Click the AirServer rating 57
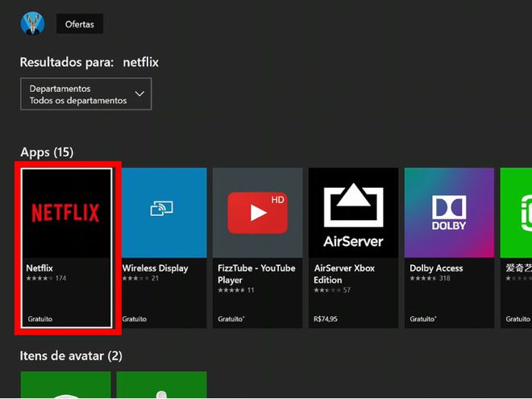Image resolution: width=532 pixels, height=399 pixels. (x=332, y=290)
